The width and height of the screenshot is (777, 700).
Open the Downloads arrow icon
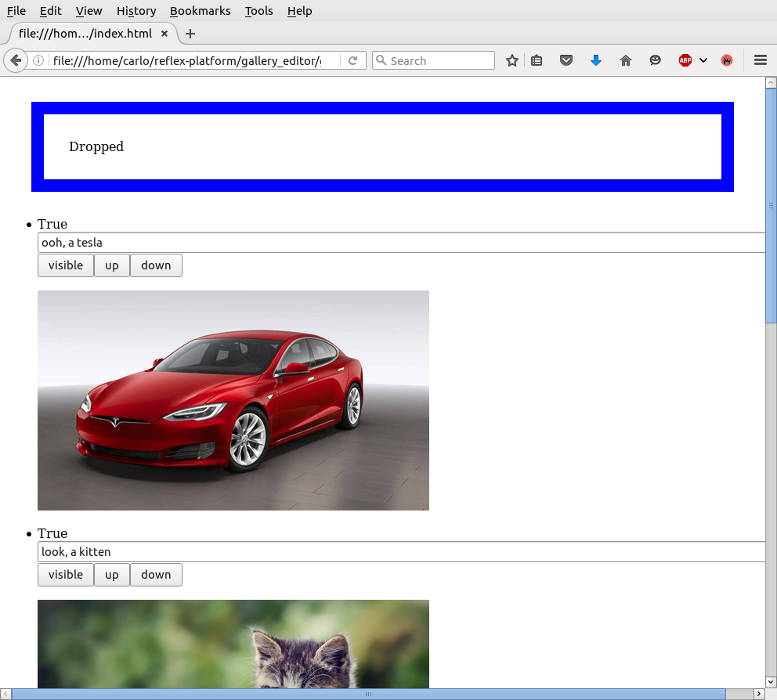tap(596, 60)
